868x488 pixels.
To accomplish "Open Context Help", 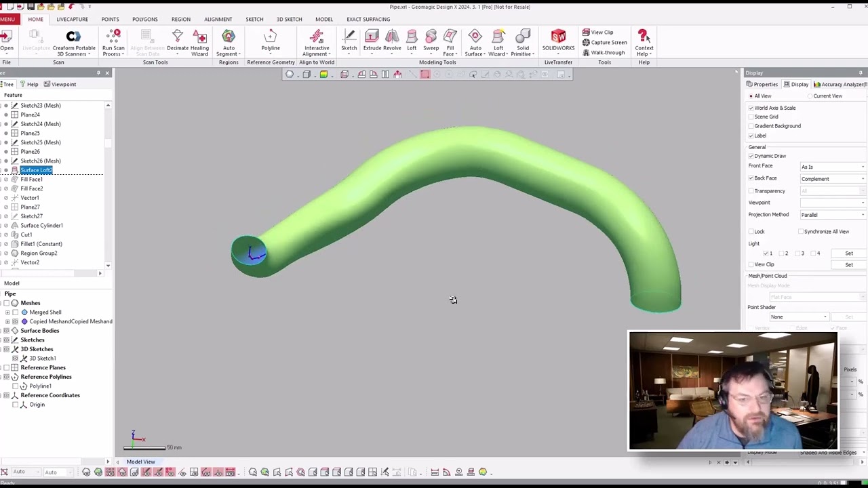I will point(644,41).
